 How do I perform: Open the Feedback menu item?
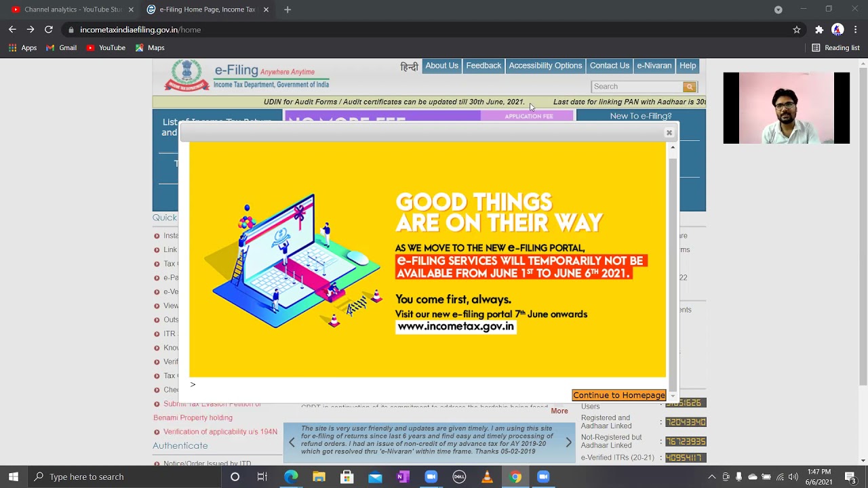(484, 66)
